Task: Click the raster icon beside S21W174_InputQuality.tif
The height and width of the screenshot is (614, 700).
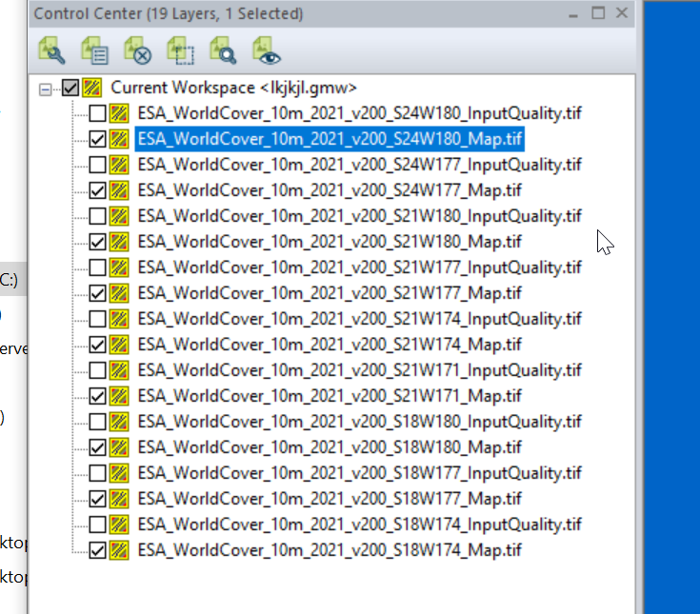Action: click(x=119, y=319)
